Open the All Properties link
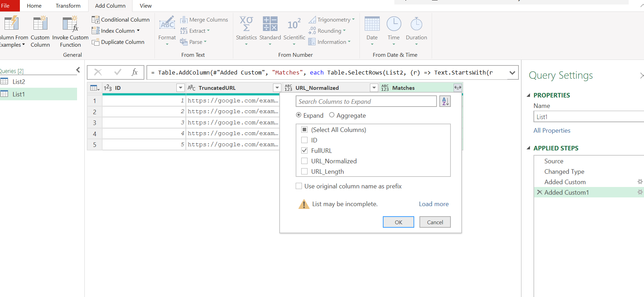Image resolution: width=644 pixels, height=297 pixels. [x=552, y=130]
